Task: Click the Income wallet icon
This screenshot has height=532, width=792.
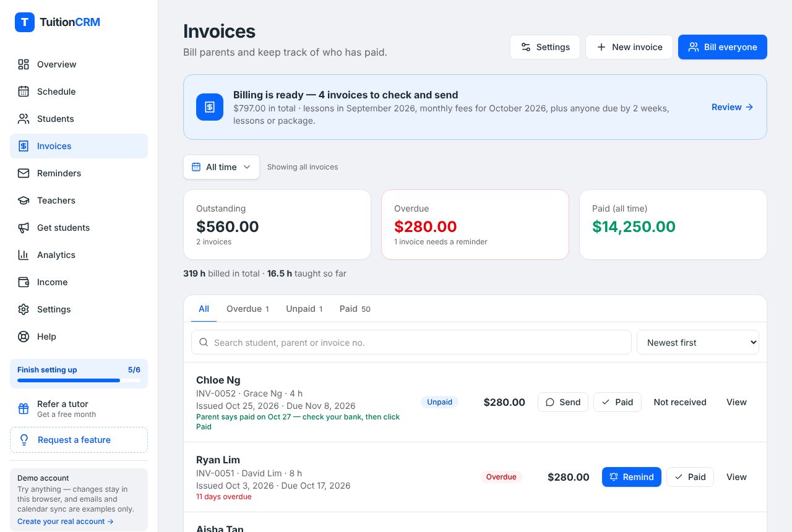Action: [24, 282]
